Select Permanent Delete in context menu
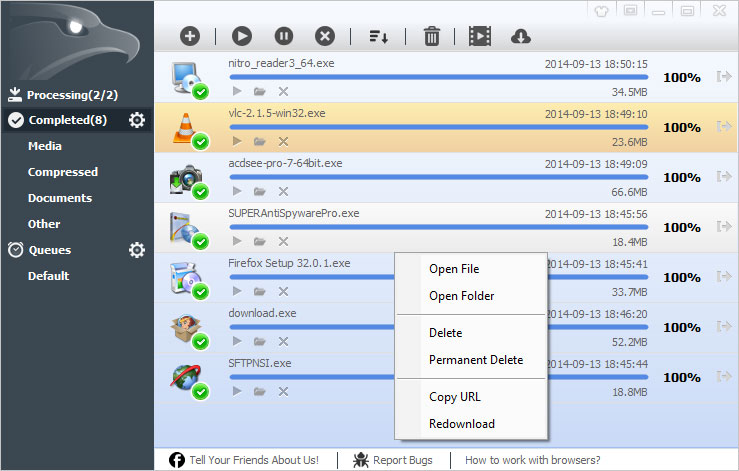Viewport: 739px width, 471px height. pyautogui.click(x=476, y=360)
